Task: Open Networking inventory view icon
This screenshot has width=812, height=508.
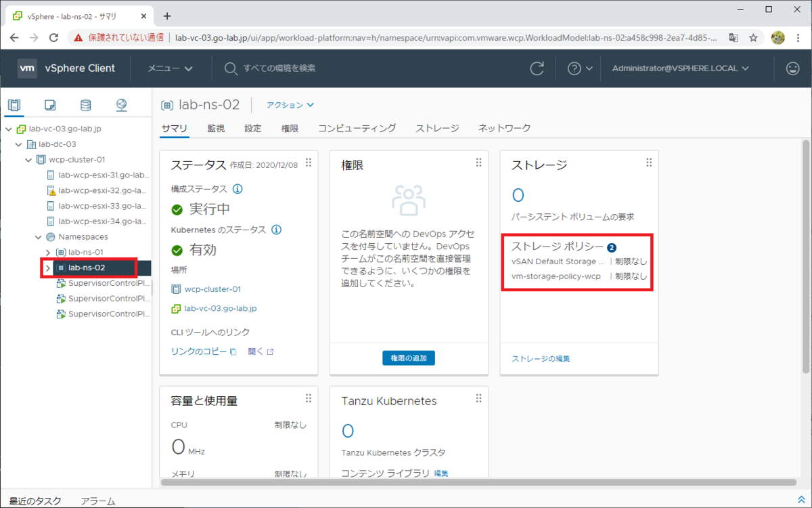Action: (x=121, y=105)
